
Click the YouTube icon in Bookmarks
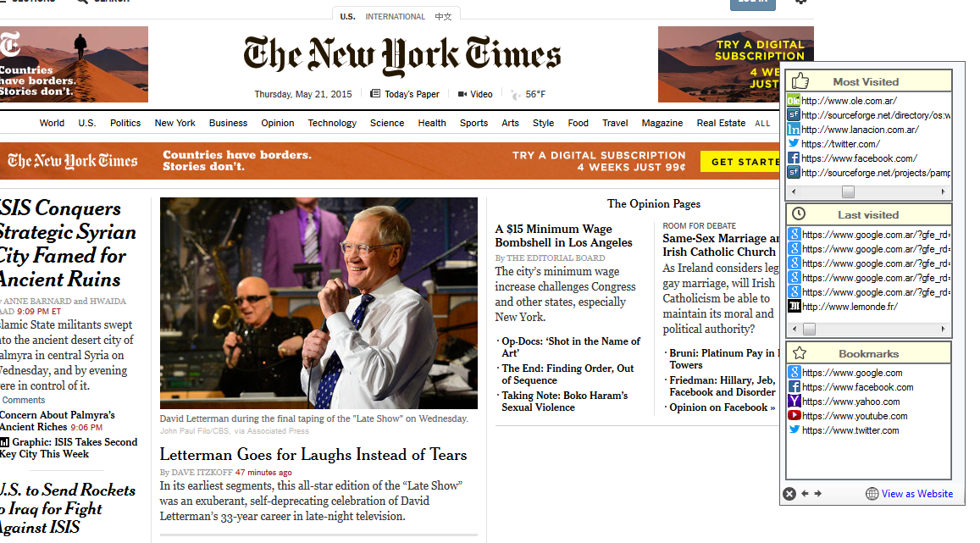tap(794, 416)
